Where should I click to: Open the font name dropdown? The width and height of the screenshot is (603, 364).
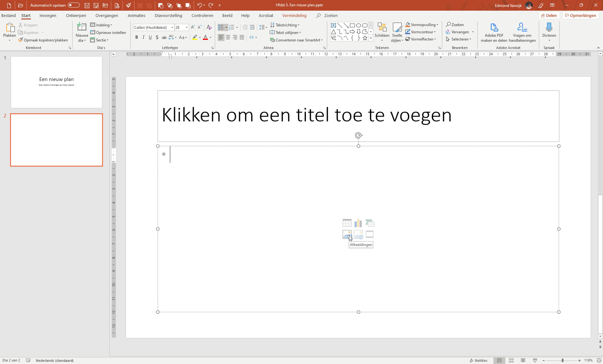172,27
